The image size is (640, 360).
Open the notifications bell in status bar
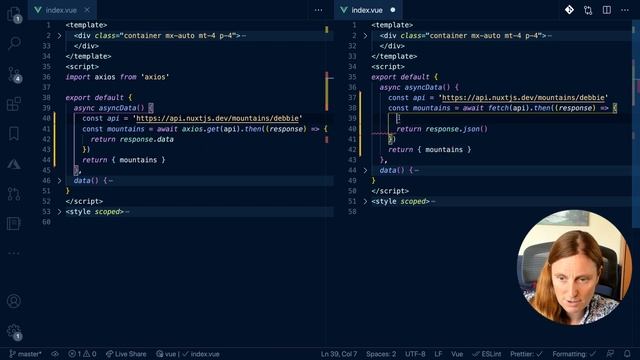pos(627,354)
